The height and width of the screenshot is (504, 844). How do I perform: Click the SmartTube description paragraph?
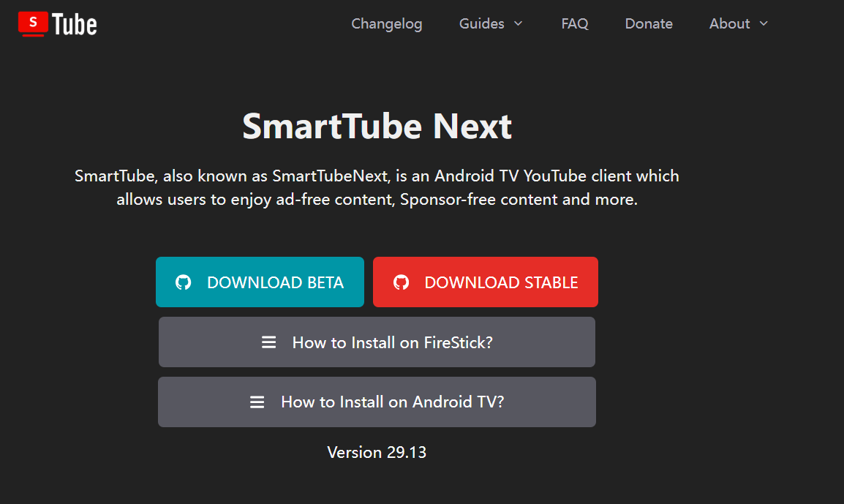click(x=377, y=187)
